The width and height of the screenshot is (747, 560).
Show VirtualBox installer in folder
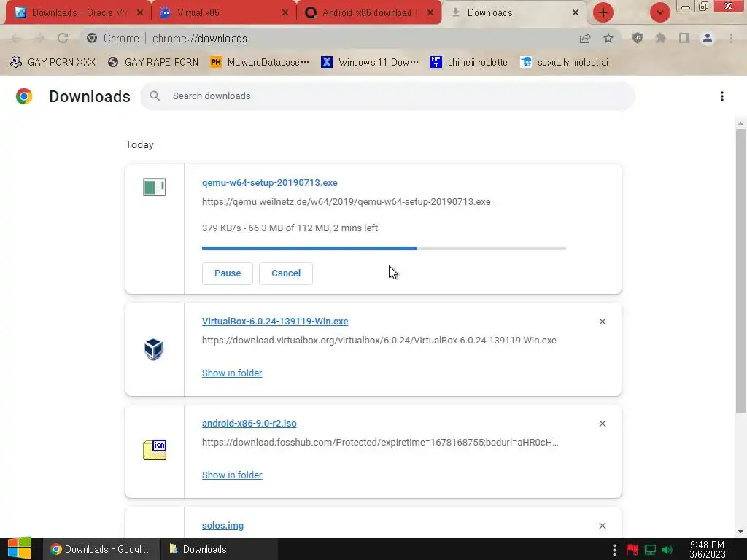[x=232, y=373]
